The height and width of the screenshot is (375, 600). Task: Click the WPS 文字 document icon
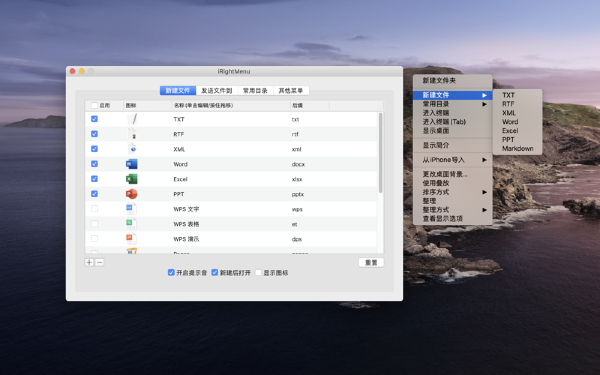(x=131, y=209)
